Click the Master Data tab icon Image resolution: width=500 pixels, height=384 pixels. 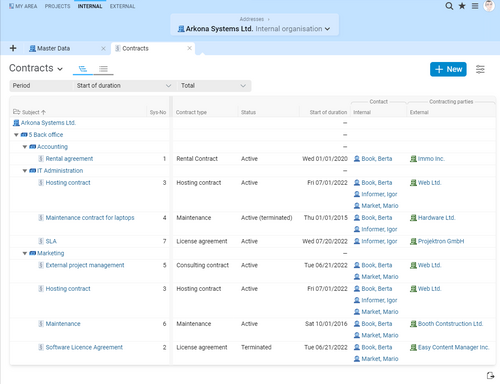click(32, 49)
